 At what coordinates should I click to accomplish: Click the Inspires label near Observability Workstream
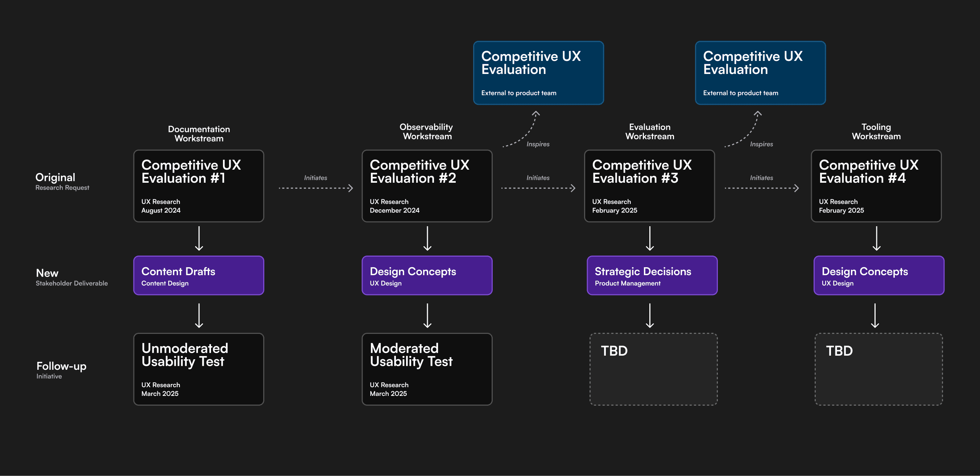click(x=538, y=144)
